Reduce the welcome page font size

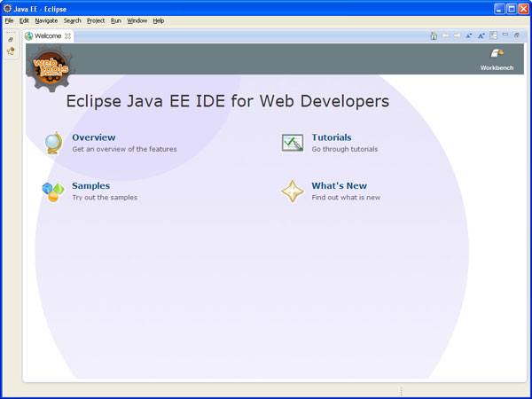point(469,35)
